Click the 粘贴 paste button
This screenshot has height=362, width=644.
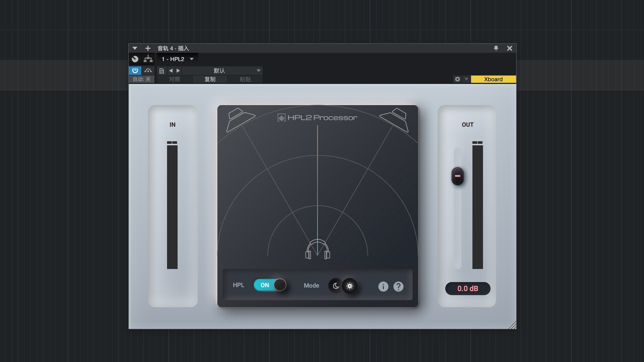click(x=245, y=79)
